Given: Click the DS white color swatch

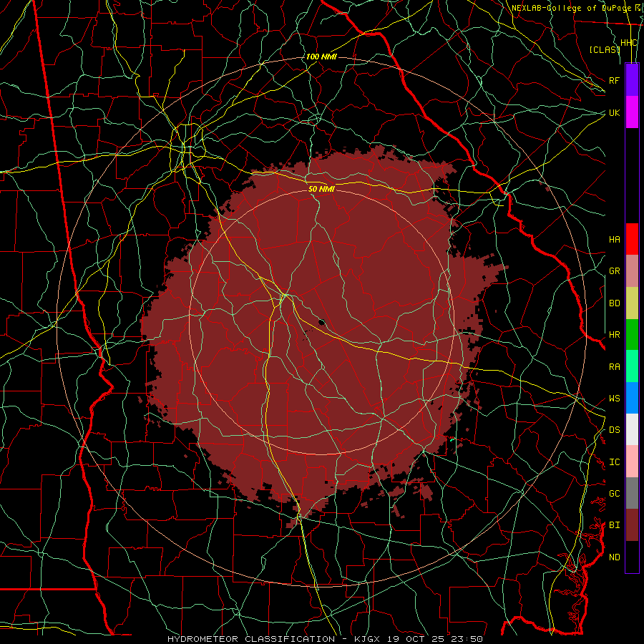Looking at the screenshot, I should tap(632, 429).
